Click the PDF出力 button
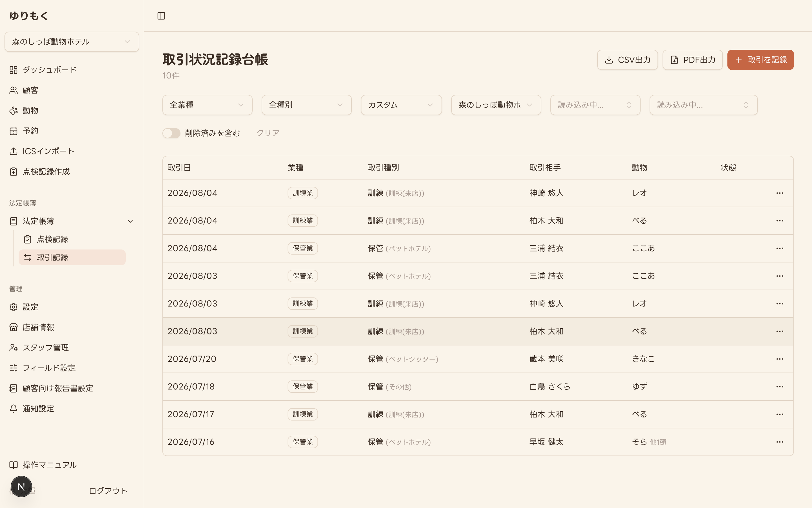This screenshot has width=812, height=508. 692,60
